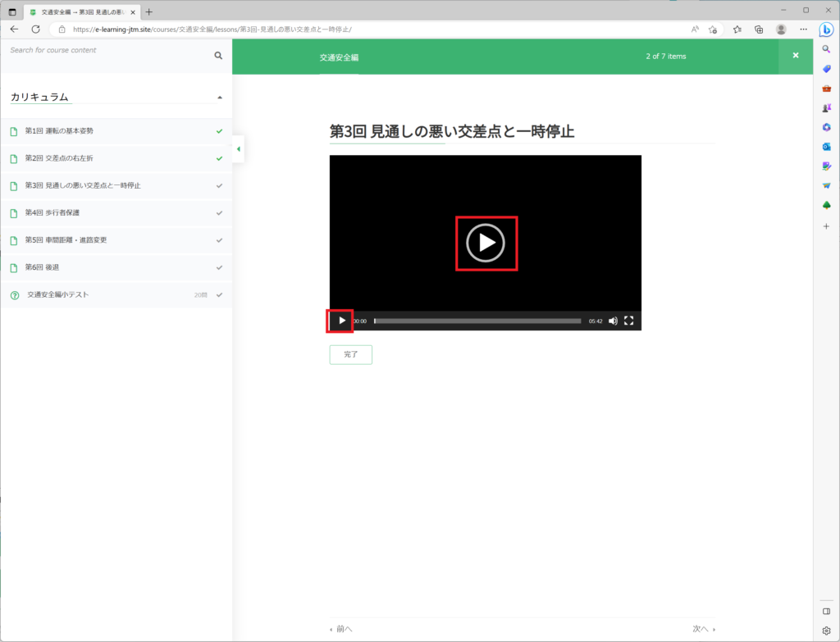
Task: Open lesson 第5回 車間距離・進路変更
Action: tap(66, 240)
